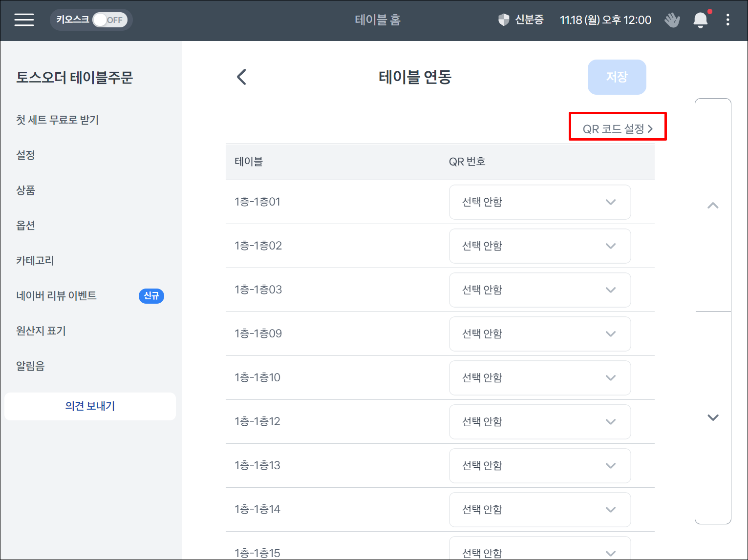Open the QR 코드 설정 link
Viewport: 748px width, 560px height.
tap(618, 129)
